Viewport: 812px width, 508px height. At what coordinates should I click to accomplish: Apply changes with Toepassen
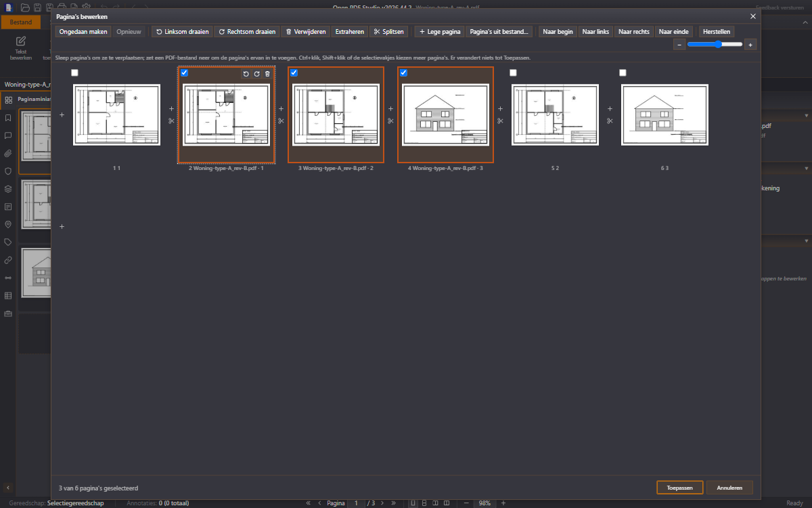click(679, 488)
